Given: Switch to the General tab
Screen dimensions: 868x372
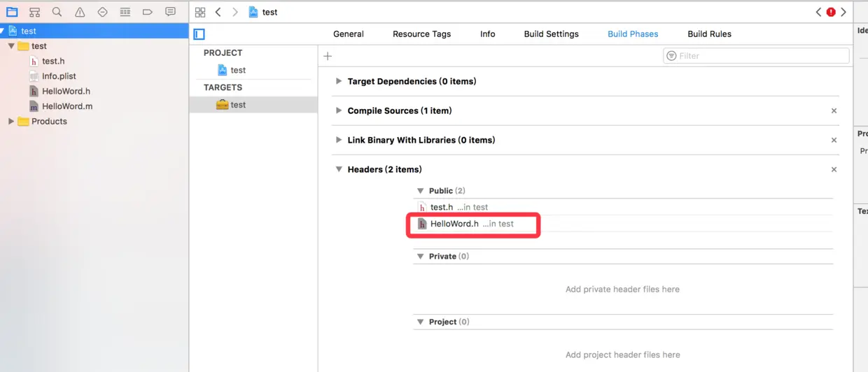Looking at the screenshot, I should click(348, 34).
